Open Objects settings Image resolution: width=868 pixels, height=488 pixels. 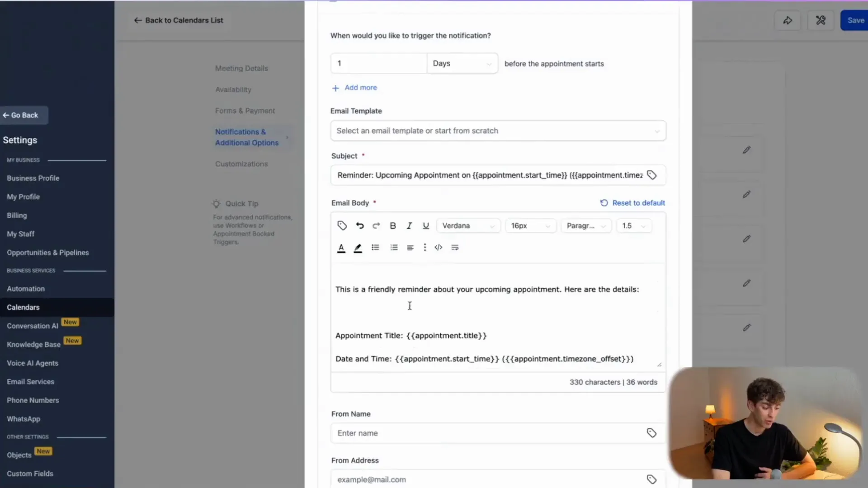tap(19, 455)
